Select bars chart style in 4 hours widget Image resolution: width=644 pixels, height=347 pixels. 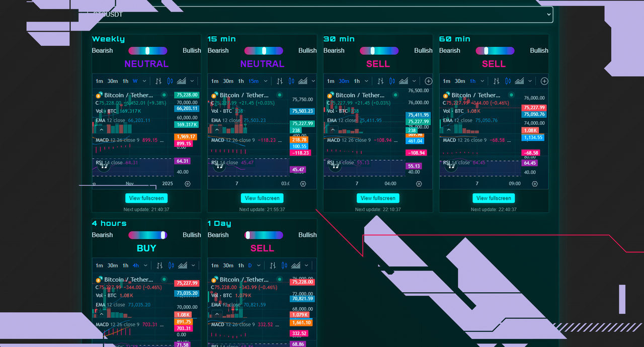click(159, 266)
